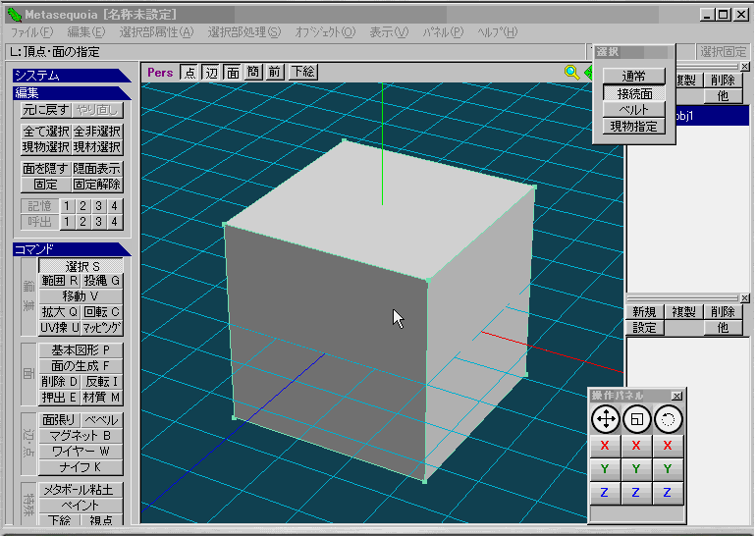The height and width of the screenshot is (536, 756).
Task: Click the scale icon in 操作パネル
Action: pyautogui.click(x=636, y=419)
